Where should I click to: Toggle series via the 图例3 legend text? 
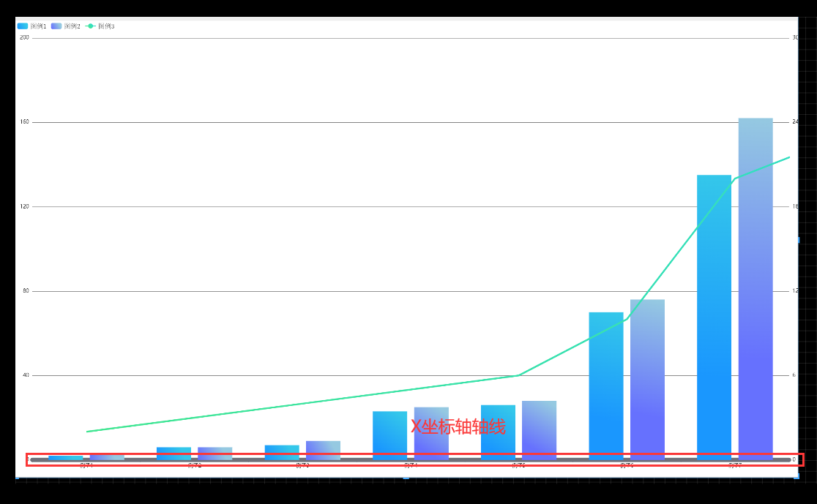tap(106, 26)
